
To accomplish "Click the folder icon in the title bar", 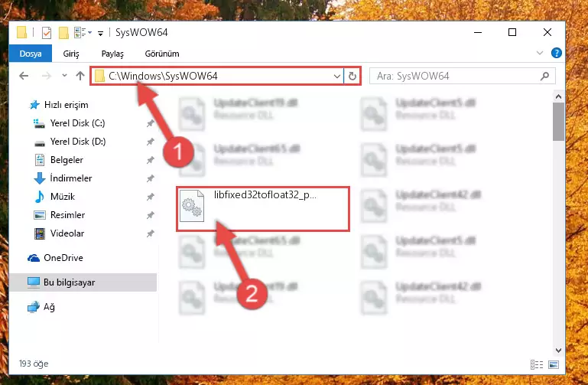I will [21, 33].
